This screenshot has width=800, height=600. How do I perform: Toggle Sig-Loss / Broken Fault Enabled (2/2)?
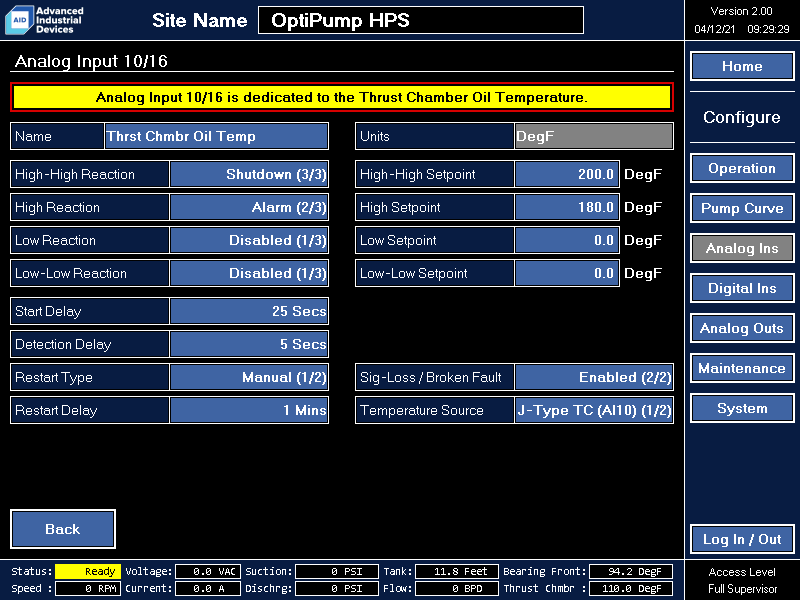click(594, 378)
